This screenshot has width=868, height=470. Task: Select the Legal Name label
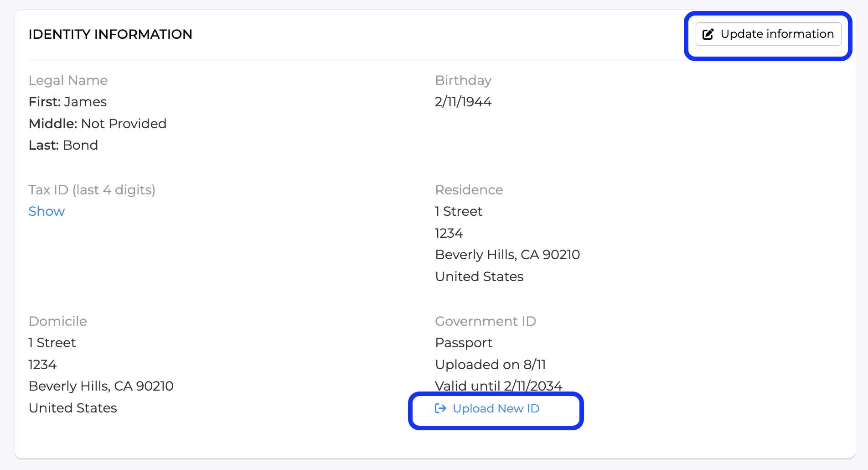[68, 80]
